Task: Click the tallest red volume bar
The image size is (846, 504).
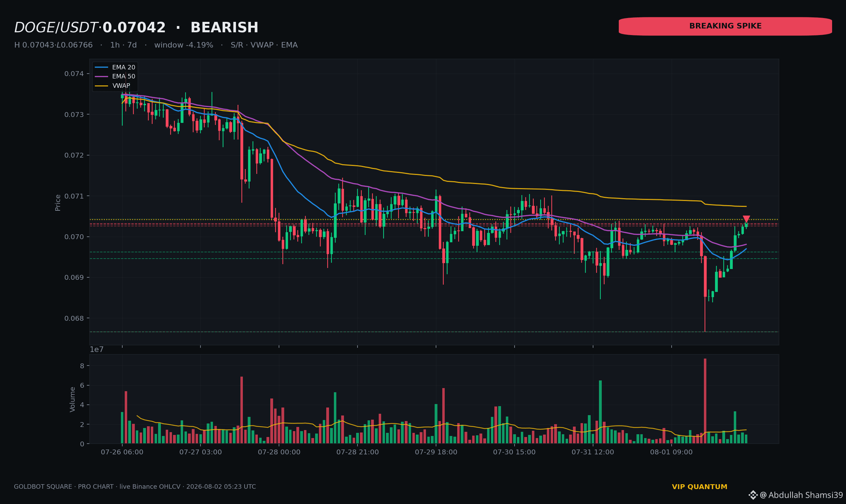Action: 705,401
